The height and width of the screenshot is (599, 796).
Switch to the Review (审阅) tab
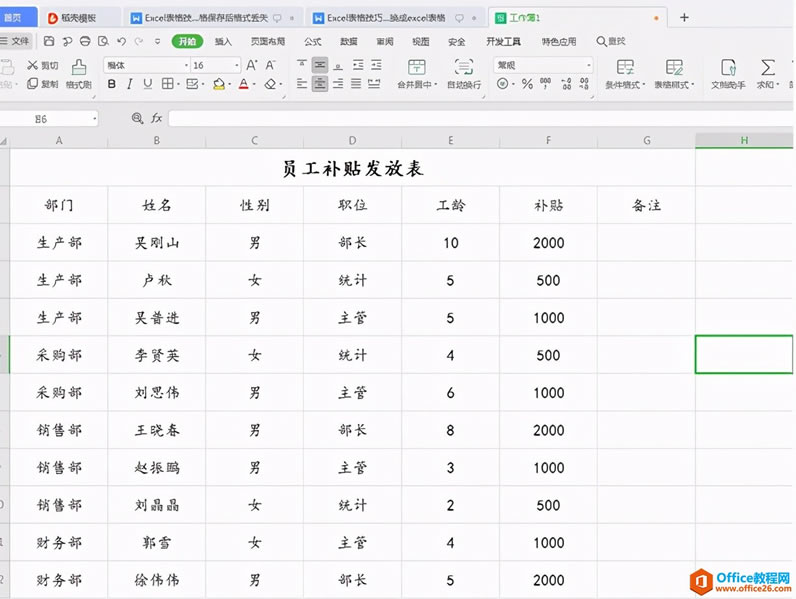[x=385, y=42]
